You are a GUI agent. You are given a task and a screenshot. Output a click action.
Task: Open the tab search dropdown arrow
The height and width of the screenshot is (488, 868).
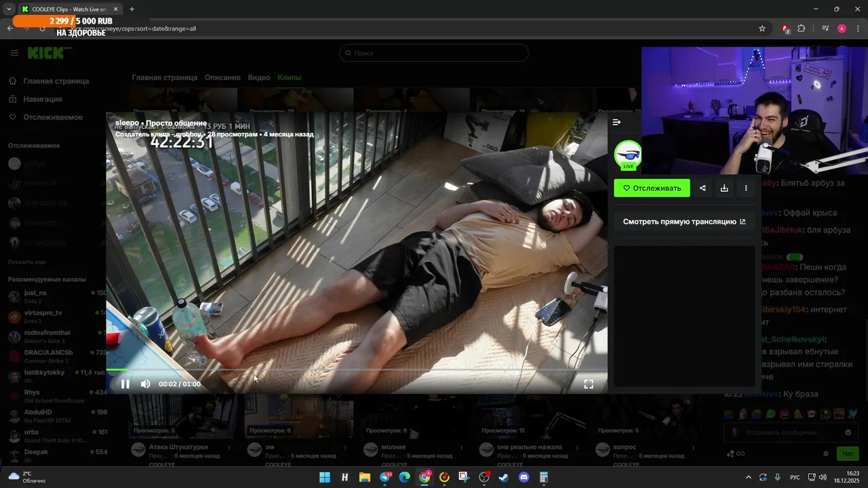click(9, 9)
